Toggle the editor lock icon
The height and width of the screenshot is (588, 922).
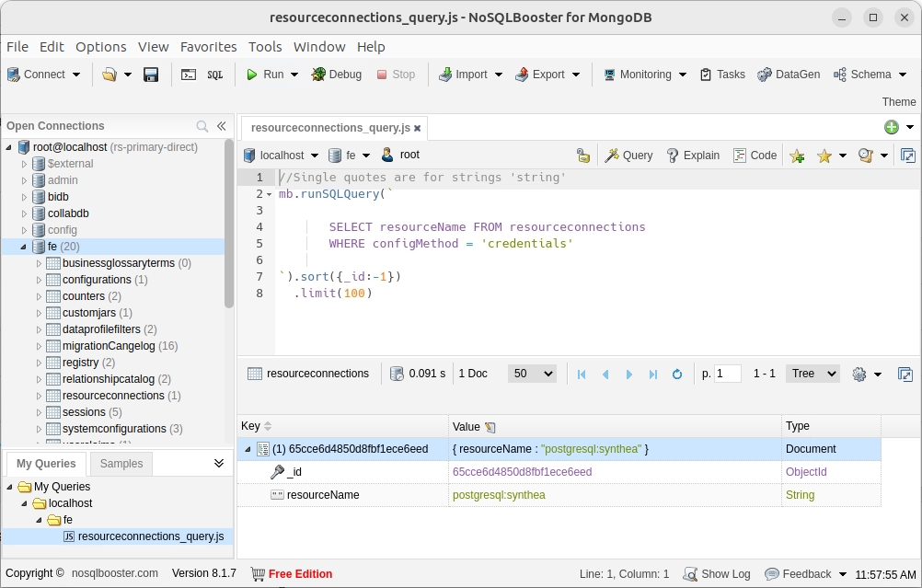pyautogui.click(x=582, y=156)
